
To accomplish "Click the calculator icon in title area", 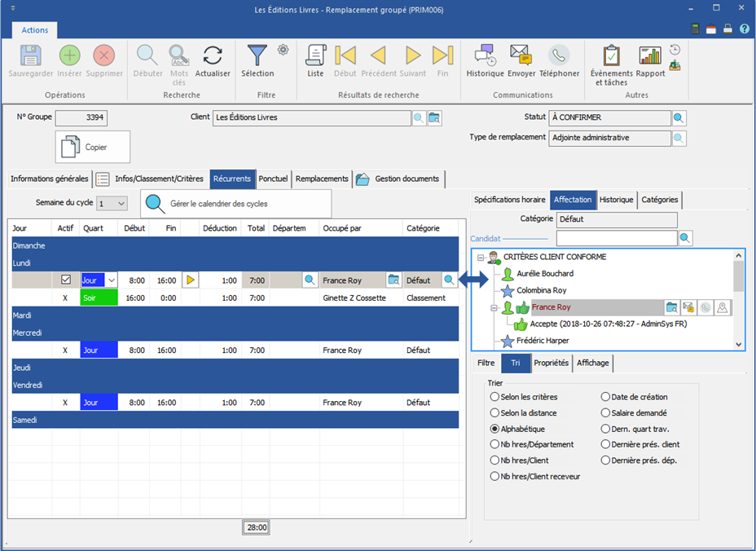I will [x=695, y=29].
